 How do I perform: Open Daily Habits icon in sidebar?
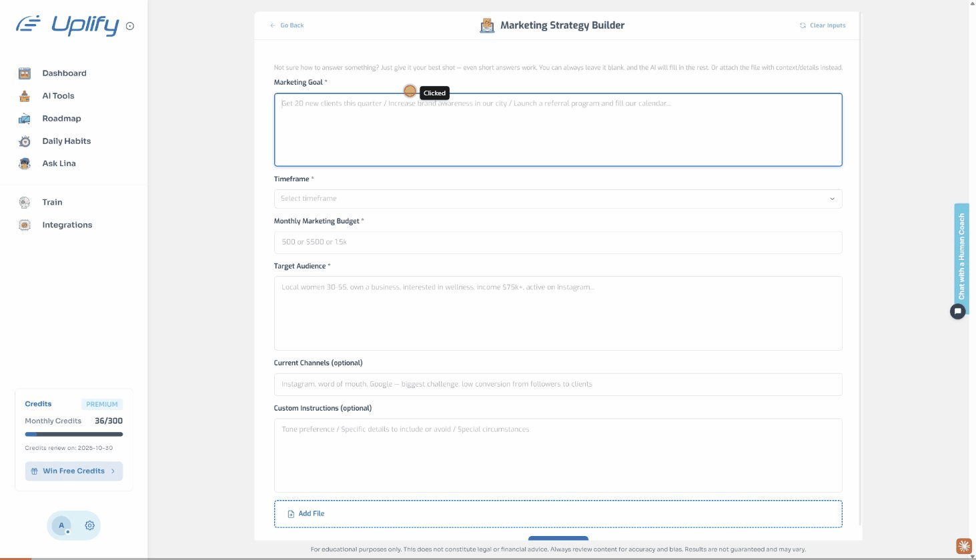click(x=25, y=141)
